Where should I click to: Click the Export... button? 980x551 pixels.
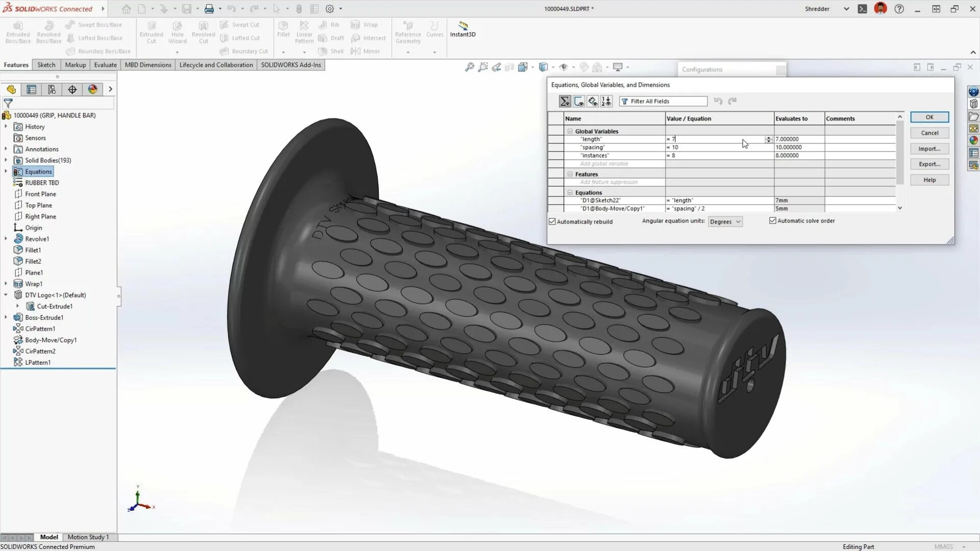tap(929, 164)
